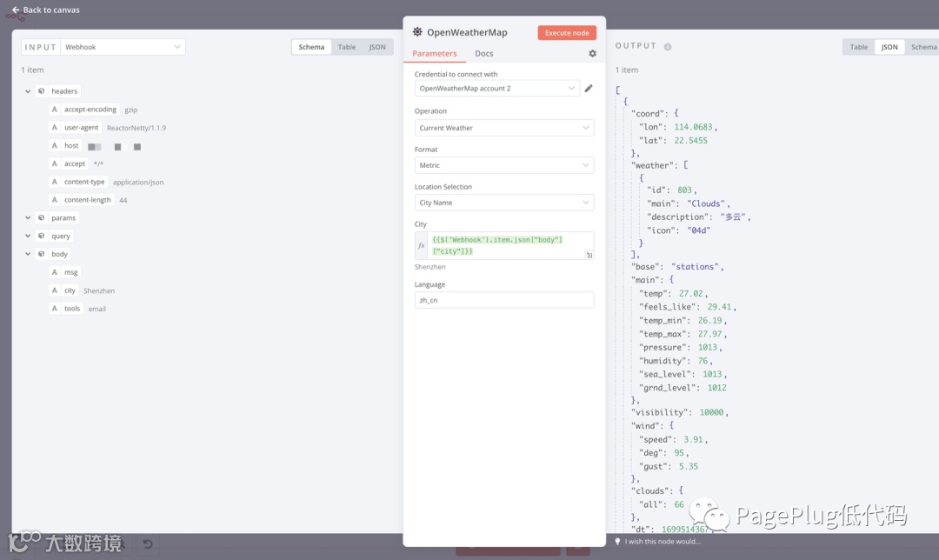Image resolution: width=939 pixels, height=560 pixels.
Task: Go back to canvas
Action: [x=45, y=10]
